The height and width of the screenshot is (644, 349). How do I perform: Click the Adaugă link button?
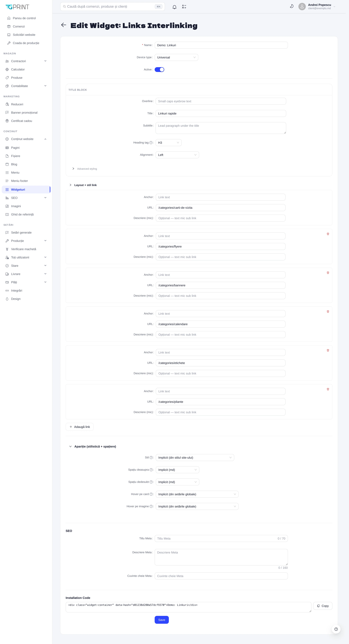pyautogui.click(x=80, y=427)
